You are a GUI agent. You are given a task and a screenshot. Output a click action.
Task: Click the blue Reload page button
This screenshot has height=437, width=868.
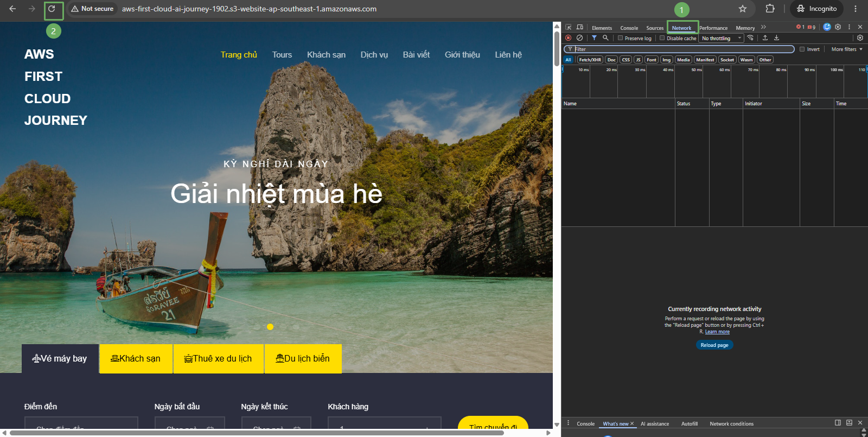point(714,345)
